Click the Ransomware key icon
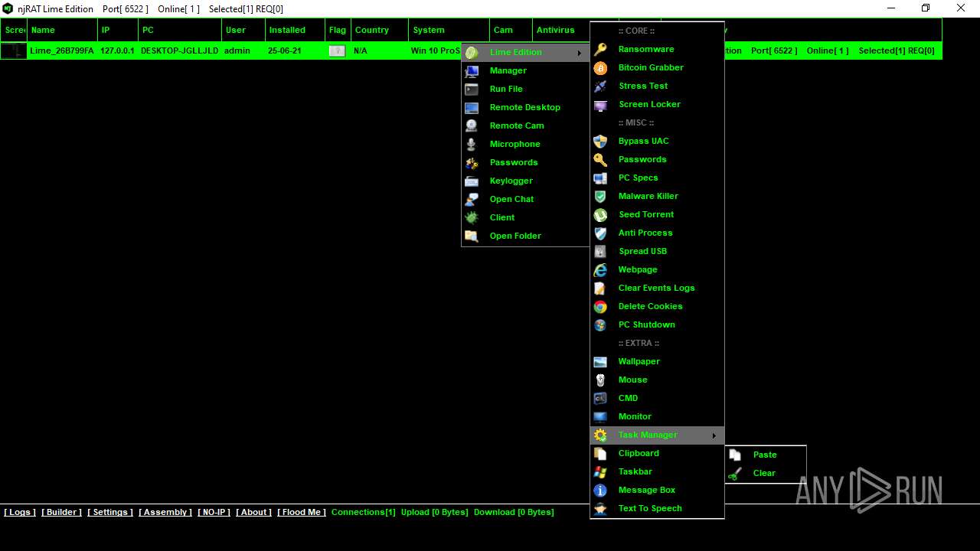980x551 pixels. 600,49
